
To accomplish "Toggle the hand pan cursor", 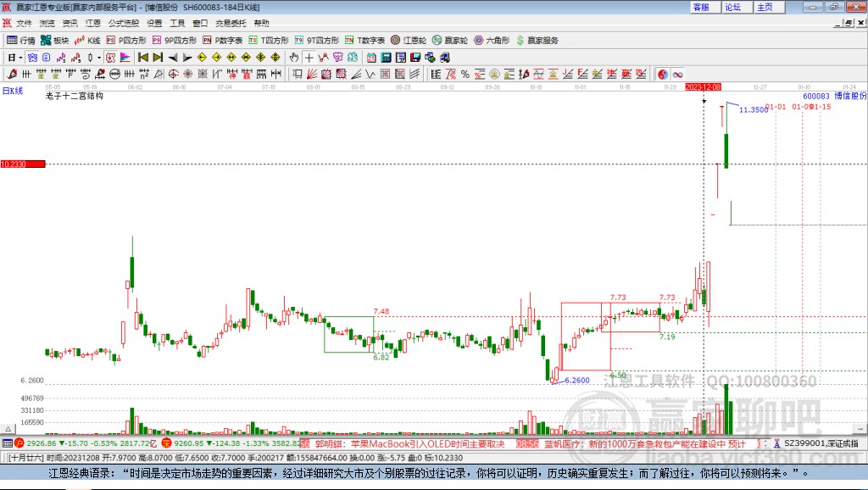I will pos(294,57).
